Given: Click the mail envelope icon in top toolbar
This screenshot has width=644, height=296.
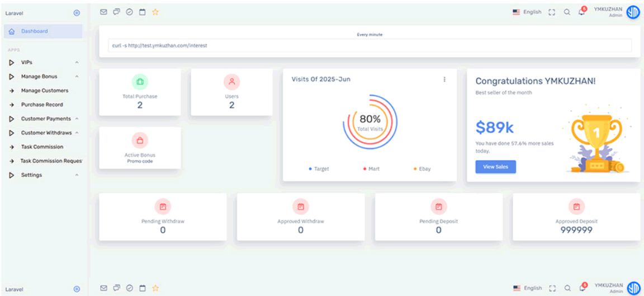Looking at the screenshot, I should pyautogui.click(x=103, y=12).
